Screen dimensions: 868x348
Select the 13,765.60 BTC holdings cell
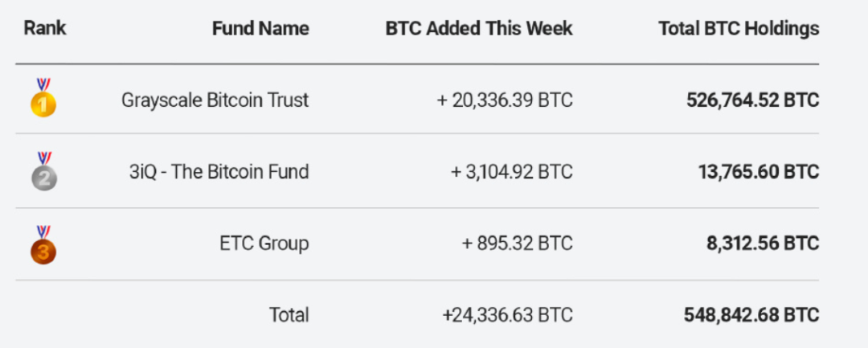(759, 172)
